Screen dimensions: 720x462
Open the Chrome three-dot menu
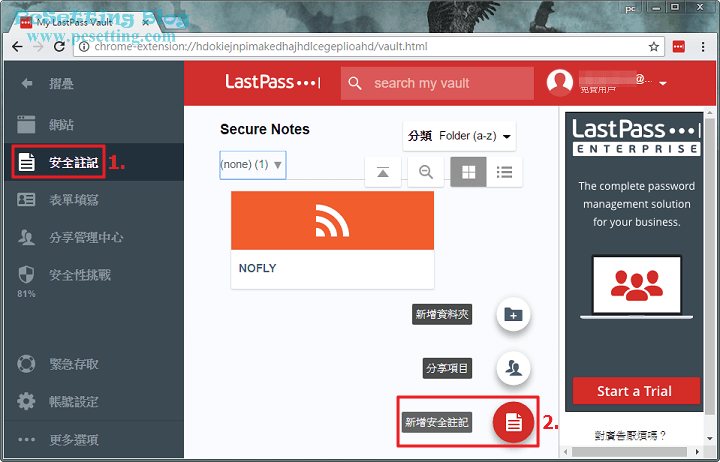coord(704,47)
